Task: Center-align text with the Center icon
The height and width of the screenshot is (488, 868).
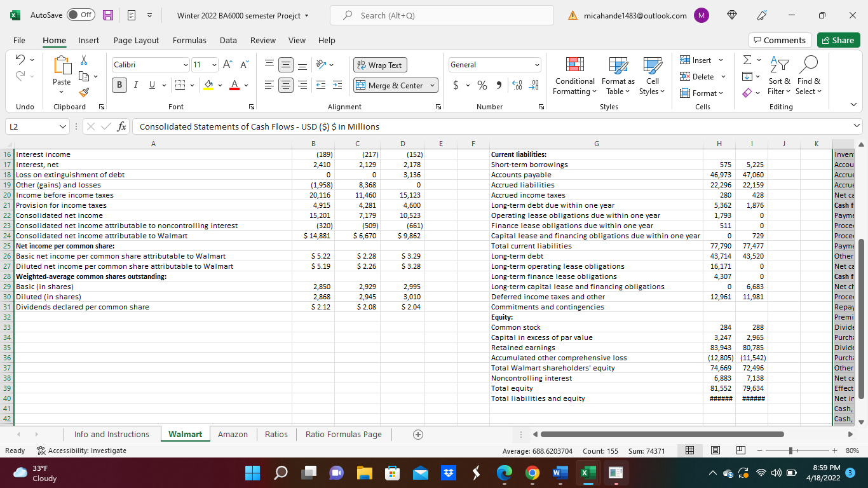Action: click(286, 85)
